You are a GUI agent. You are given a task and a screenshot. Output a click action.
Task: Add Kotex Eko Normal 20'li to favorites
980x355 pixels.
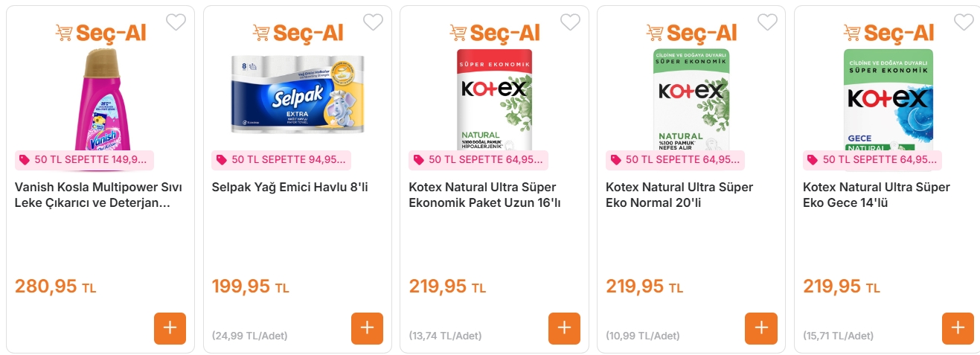click(767, 22)
